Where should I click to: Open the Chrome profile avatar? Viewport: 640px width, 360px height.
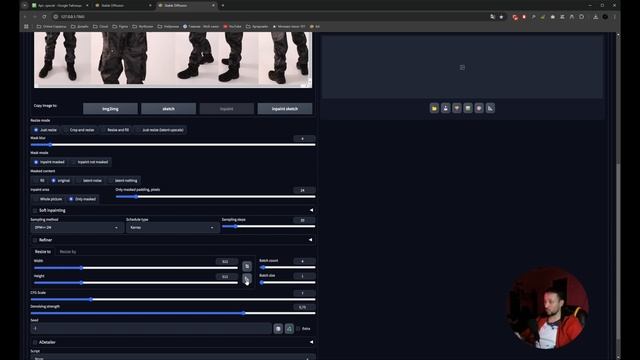click(605, 17)
